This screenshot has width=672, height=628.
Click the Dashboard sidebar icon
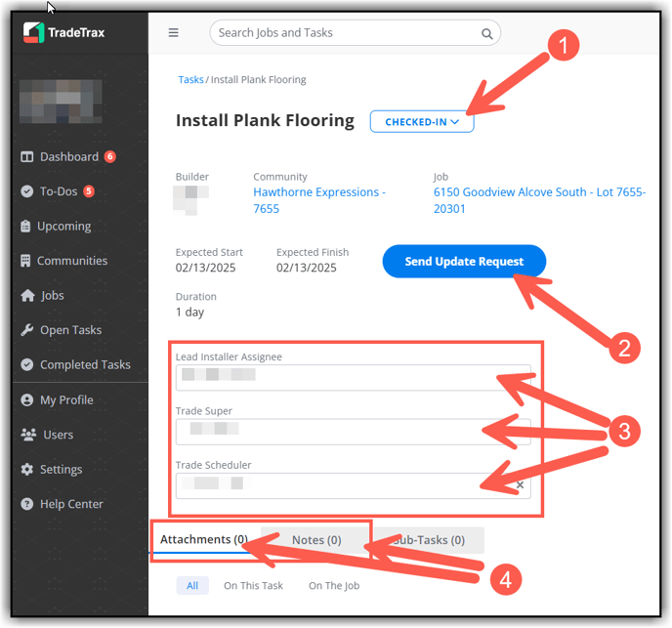(27, 157)
